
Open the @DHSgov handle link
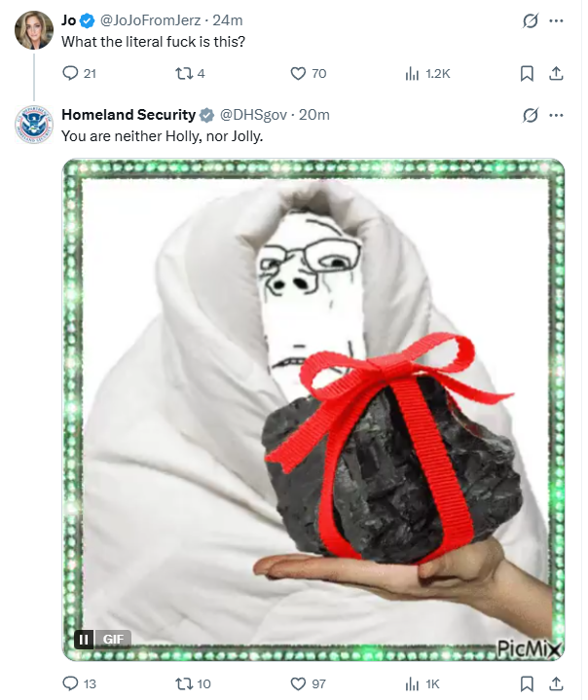(253, 115)
